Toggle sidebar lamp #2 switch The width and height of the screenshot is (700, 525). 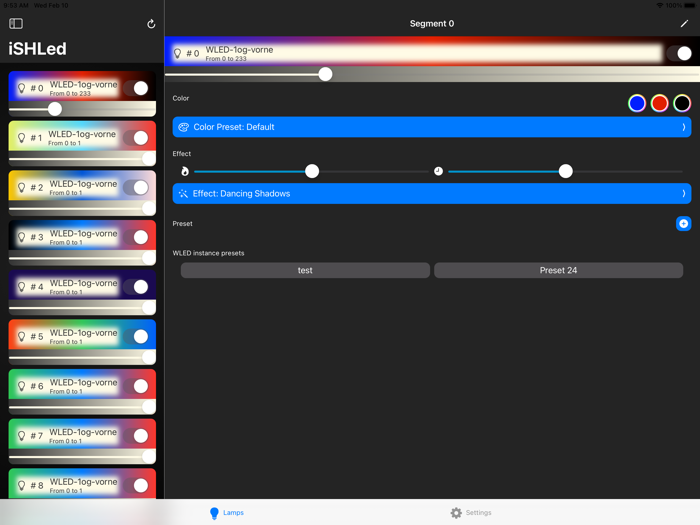[136, 188]
